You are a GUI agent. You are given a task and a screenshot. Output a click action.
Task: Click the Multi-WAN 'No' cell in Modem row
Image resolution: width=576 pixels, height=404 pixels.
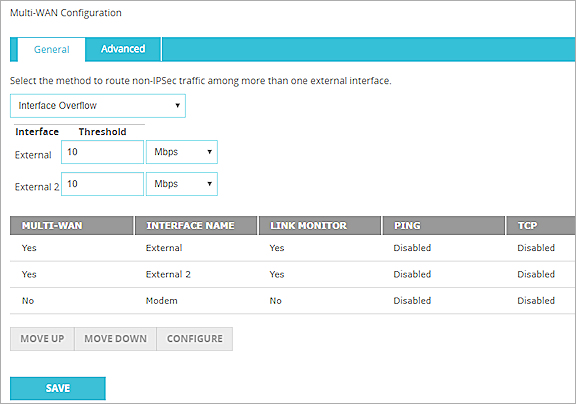(28, 301)
